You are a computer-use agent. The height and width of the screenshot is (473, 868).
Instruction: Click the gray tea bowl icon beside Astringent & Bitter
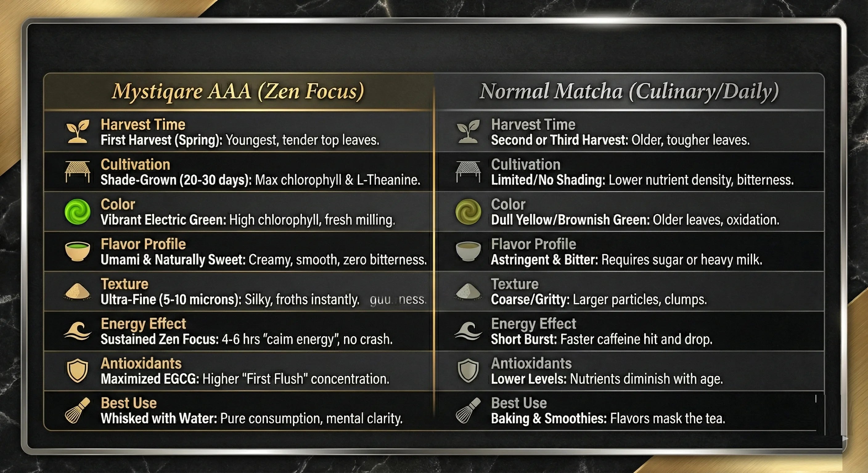point(468,251)
